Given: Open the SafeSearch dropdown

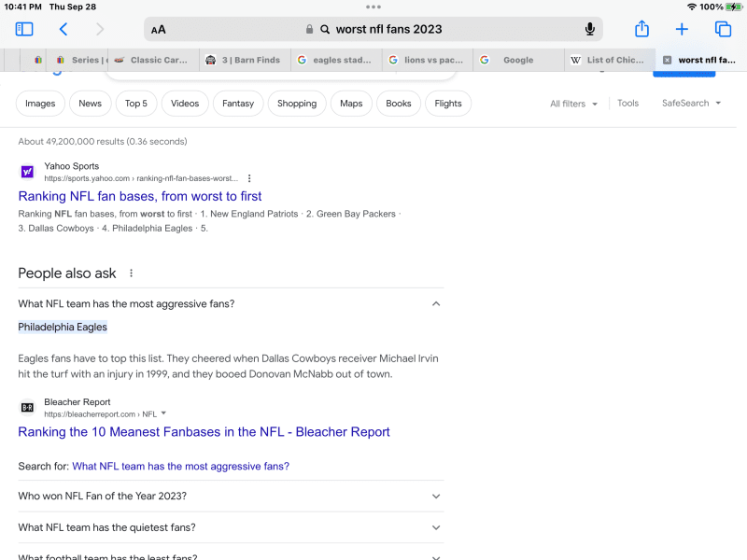Looking at the screenshot, I should 691,104.
